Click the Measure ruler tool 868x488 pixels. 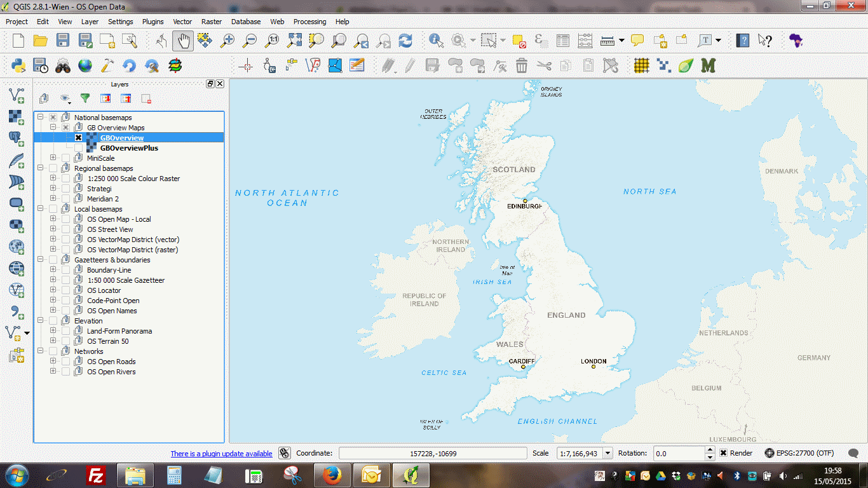click(607, 41)
